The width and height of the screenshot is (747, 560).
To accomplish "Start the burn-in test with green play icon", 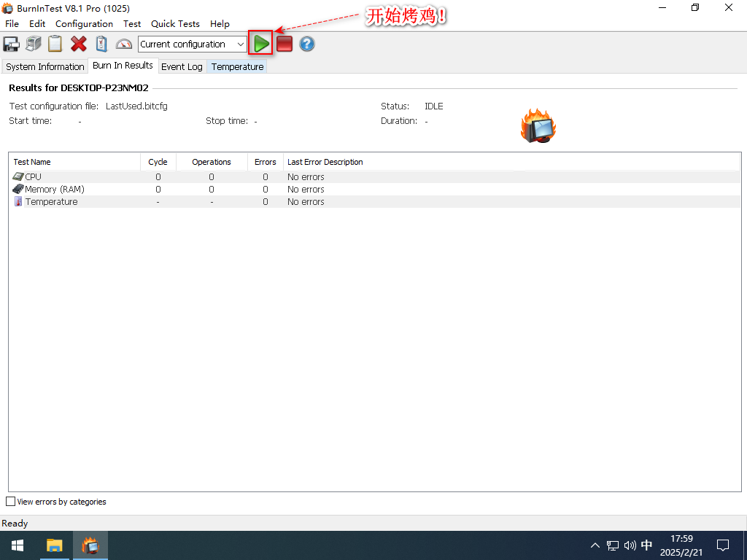I will click(x=260, y=44).
